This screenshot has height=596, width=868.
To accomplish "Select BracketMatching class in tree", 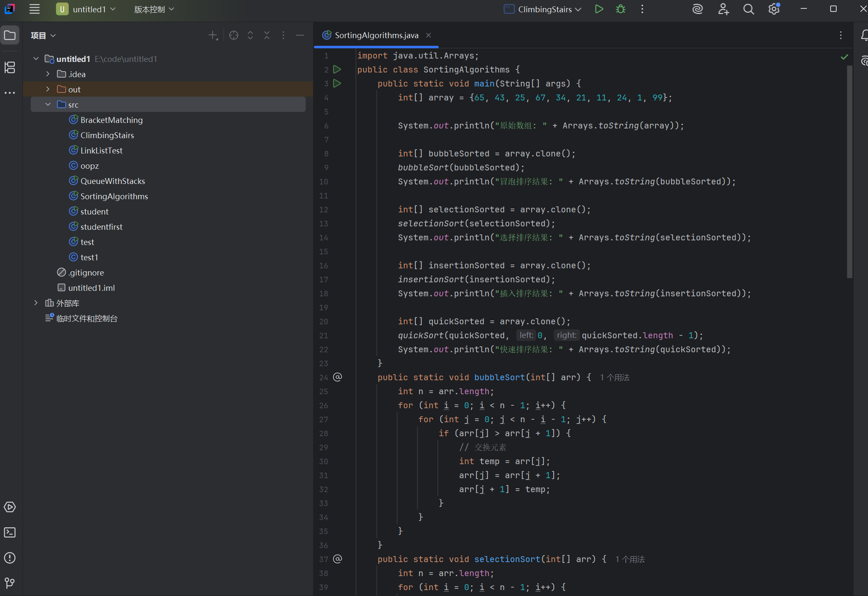I will coord(112,120).
